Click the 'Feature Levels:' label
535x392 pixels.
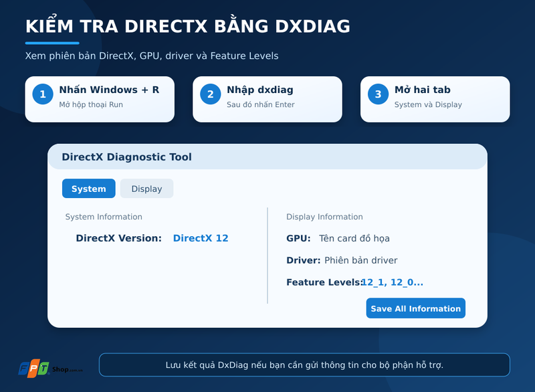(324, 282)
